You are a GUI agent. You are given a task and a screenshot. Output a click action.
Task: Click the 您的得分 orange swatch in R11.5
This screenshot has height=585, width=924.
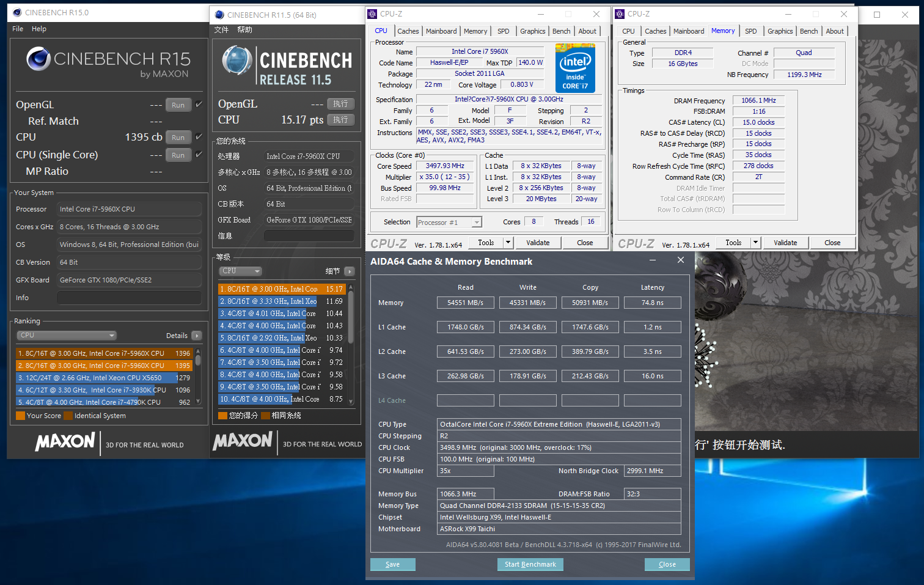coord(222,416)
